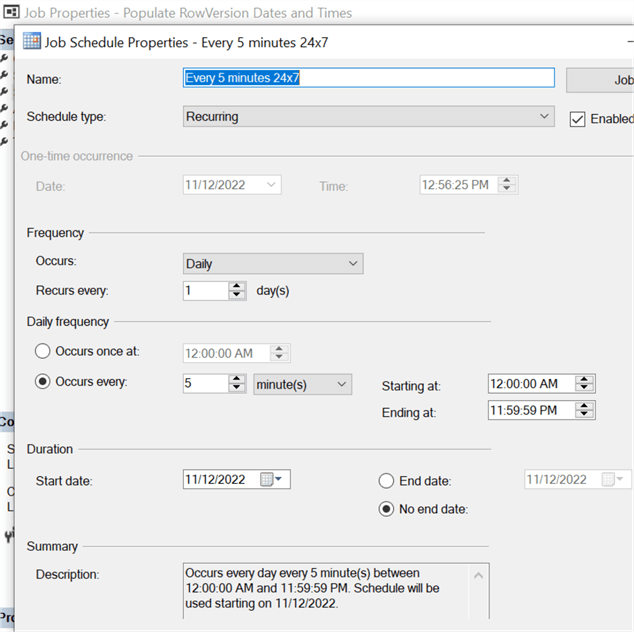Open the Schedule type dropdown set to Recurring

(368, 116)
